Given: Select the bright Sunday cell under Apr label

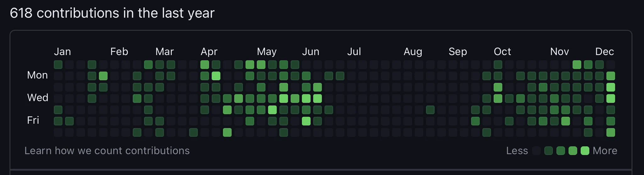Looking at the screenshot, I should [x=205, y=65].
